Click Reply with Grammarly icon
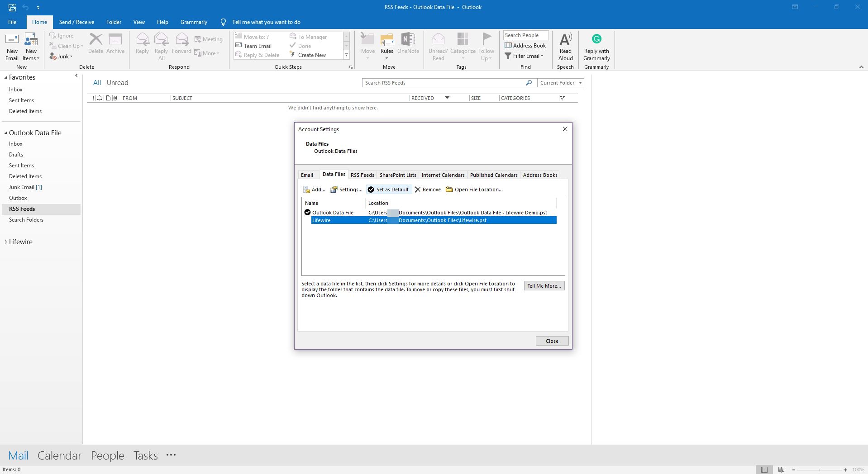The image size is (868, 474). click(x=596, y=39)
